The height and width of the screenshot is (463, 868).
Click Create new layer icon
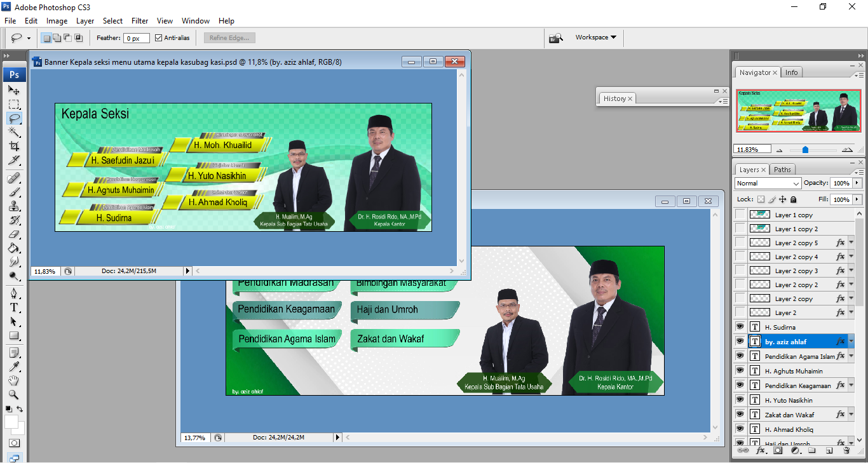click(829, 450)
